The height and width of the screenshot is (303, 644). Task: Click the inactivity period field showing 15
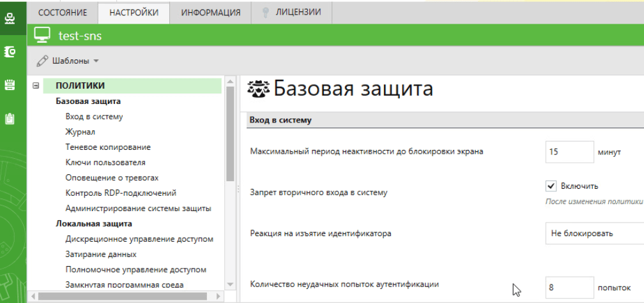click(x=569, y=152)
